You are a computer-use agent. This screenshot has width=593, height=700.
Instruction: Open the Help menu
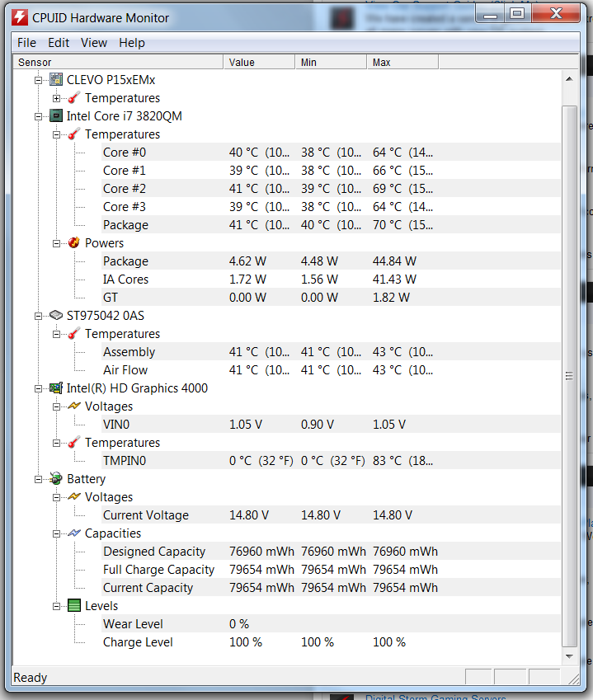(x=132, y=43)
